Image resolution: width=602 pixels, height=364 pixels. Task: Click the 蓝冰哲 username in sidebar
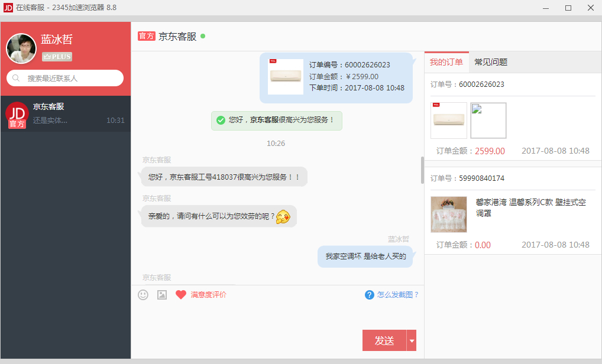click(57, 39)
